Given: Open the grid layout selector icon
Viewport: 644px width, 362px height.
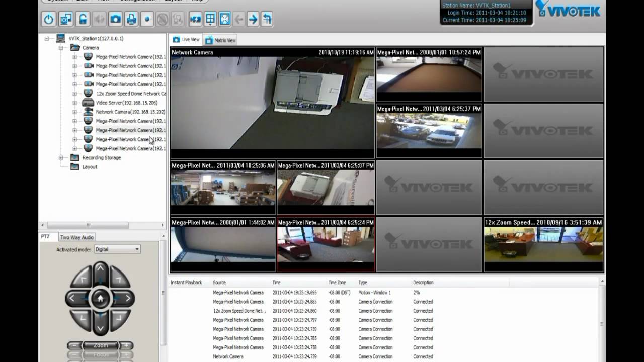Looking at the screenshot, I should (x=210, y=19).
